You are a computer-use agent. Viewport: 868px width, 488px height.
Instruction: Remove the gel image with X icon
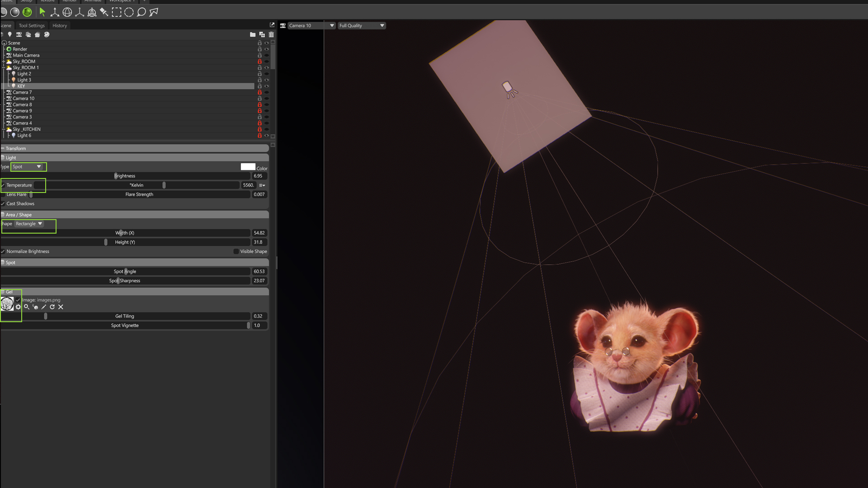61,307
